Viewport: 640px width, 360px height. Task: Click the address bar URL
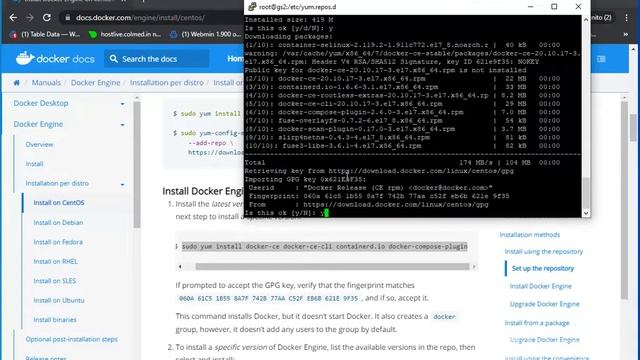[140, 18]
